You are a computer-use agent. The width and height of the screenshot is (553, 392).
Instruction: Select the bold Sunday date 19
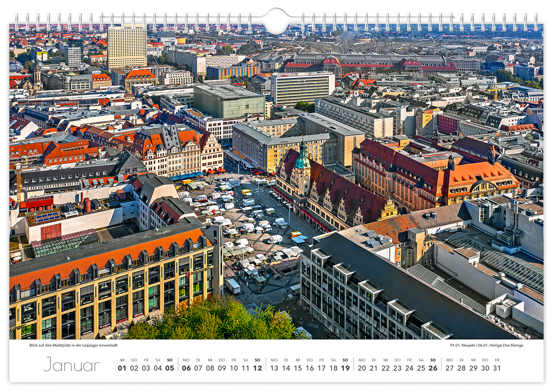[345, 368]
